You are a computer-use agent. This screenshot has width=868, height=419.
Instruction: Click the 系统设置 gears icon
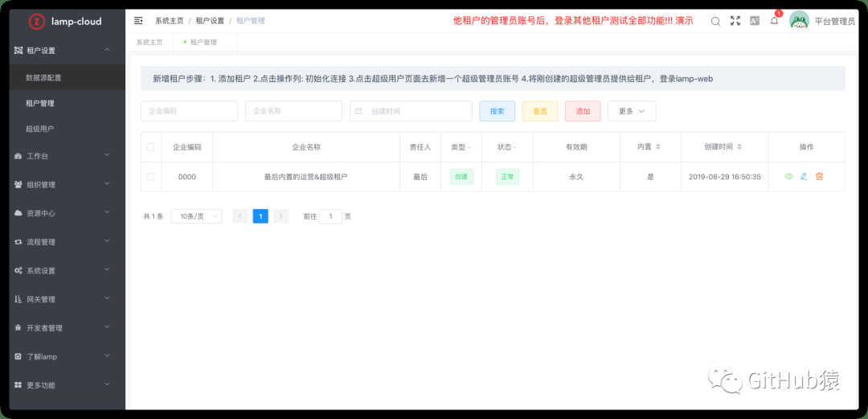coord(18,271)
